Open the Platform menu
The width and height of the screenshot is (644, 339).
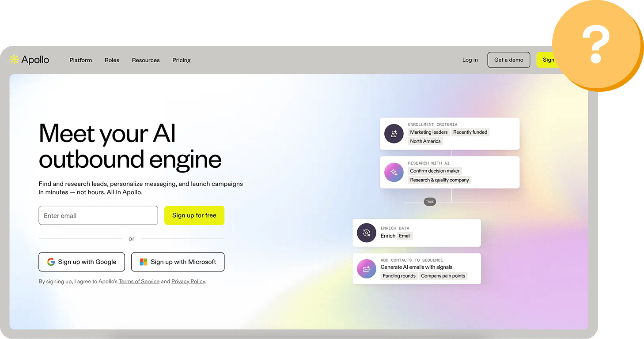(x=81, y=60)
